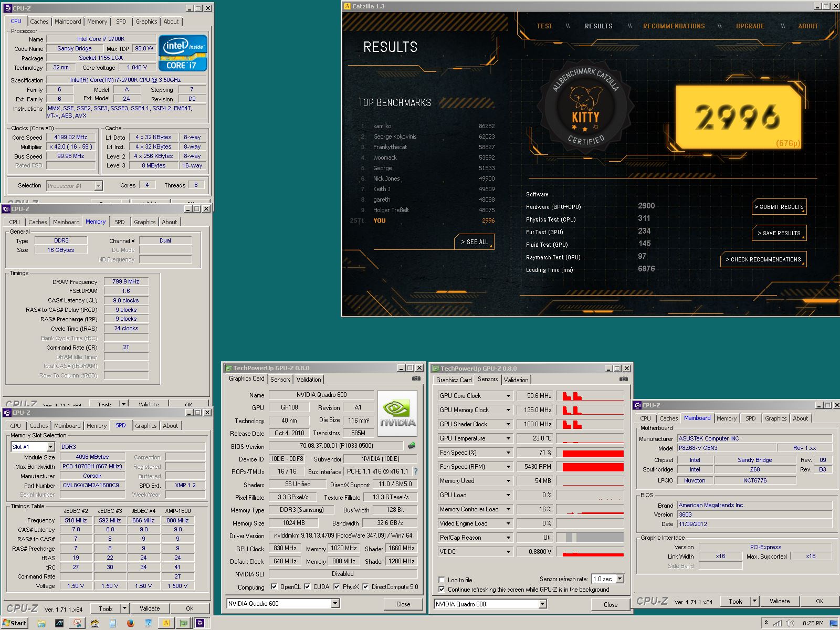This screenshot has width=840, height=630.
Task: Open the GPU Core Clock sensor dropdown
Action: coord(508,396)
